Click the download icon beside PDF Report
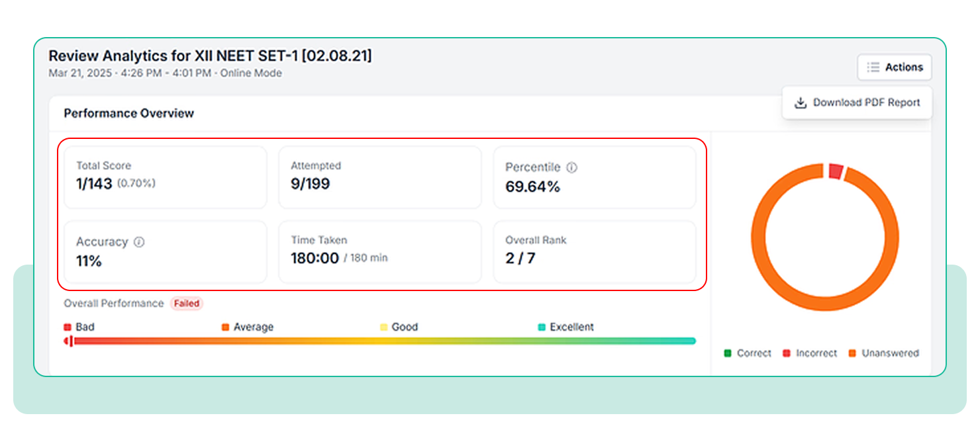980x430 pixels. (x=801, y=103)
